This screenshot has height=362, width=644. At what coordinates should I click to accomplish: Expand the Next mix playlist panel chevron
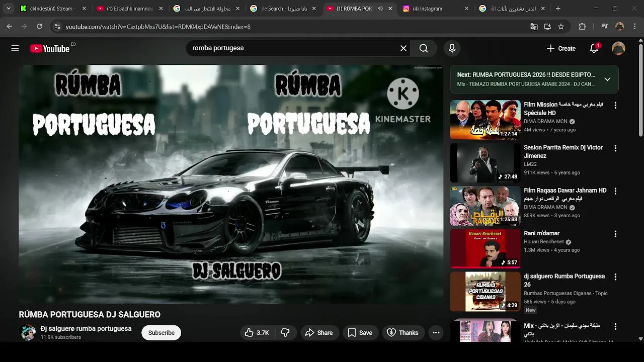tap(607, 79)
